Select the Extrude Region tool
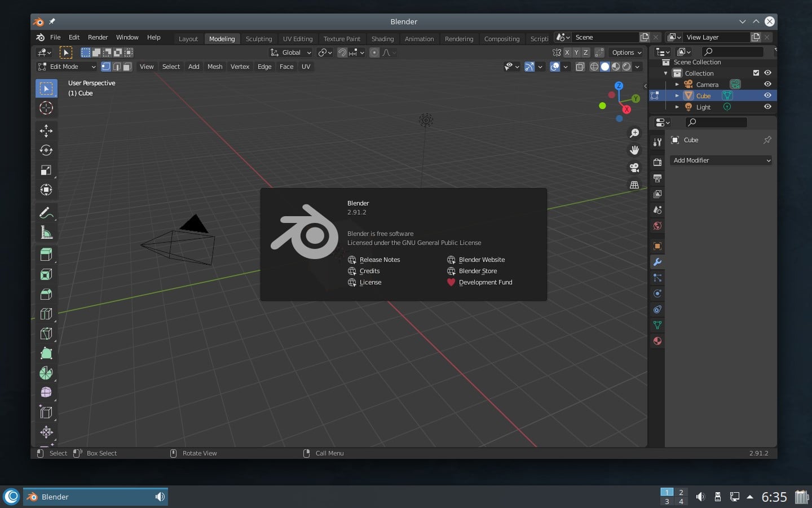 point(46,255)
